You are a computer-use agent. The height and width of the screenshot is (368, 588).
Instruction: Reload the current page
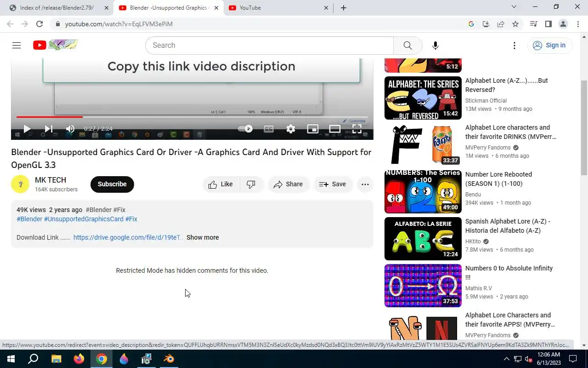pos(40,24)
